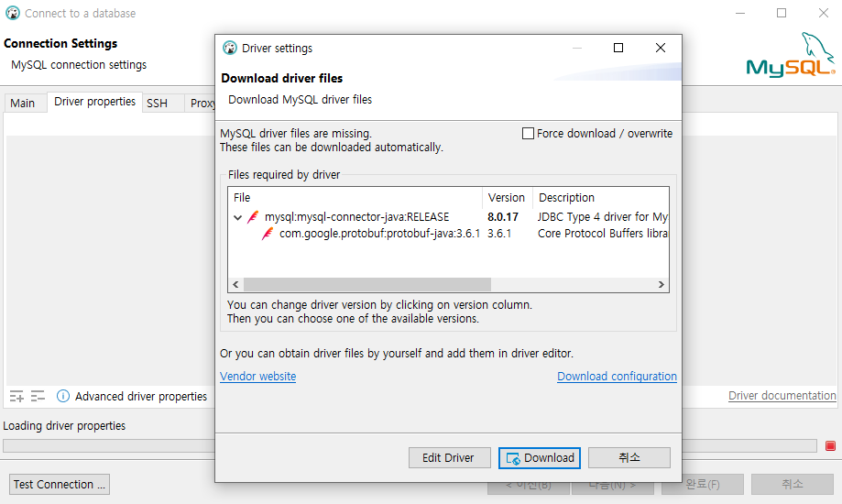Collapse the mysql-connector-java tree node
The image size is (842, 504).
238,217
